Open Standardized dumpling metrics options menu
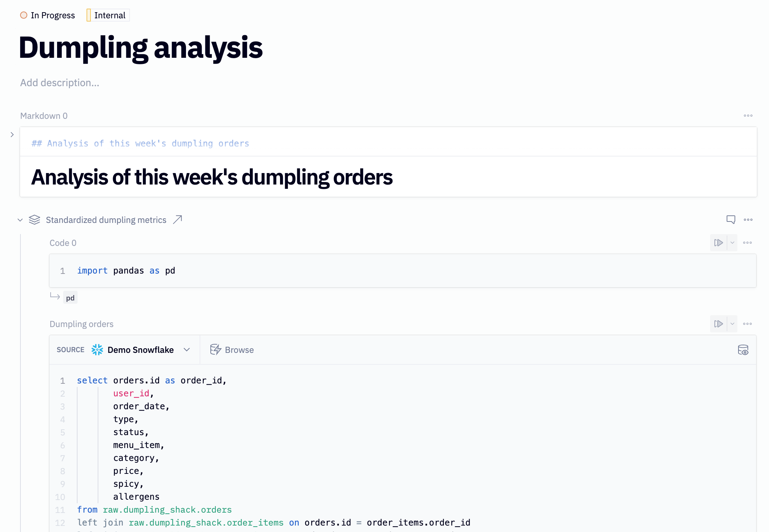The height and width of the screenshot is (532, 769). [x=748, y=220]
